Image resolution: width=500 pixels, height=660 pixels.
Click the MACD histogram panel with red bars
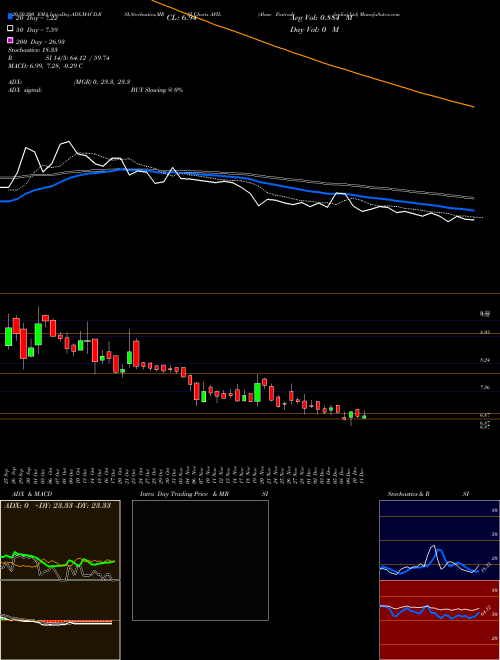pyautogui.click(x=60, y=620)
